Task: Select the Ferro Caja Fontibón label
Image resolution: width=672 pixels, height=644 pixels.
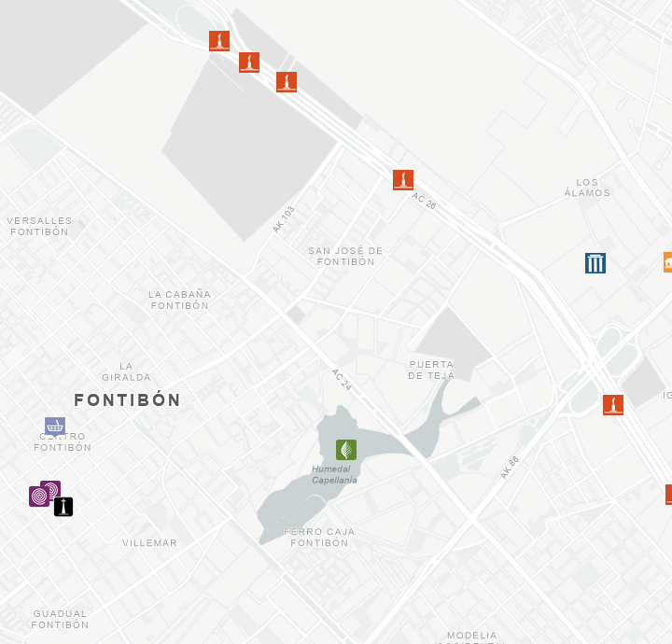Action: (x=319, y=537)
